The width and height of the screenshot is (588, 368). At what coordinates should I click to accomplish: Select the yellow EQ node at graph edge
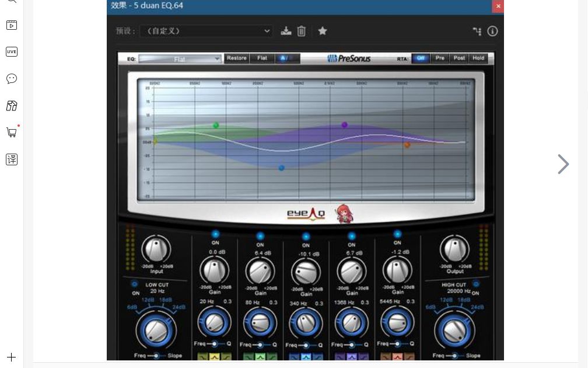coord(155,141)
